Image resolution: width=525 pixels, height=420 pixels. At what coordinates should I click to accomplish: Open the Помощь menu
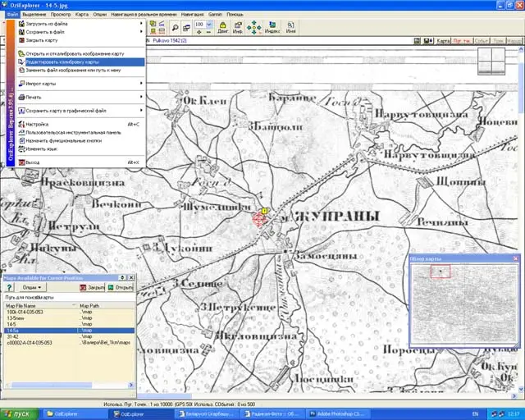[x=235, y=15]
